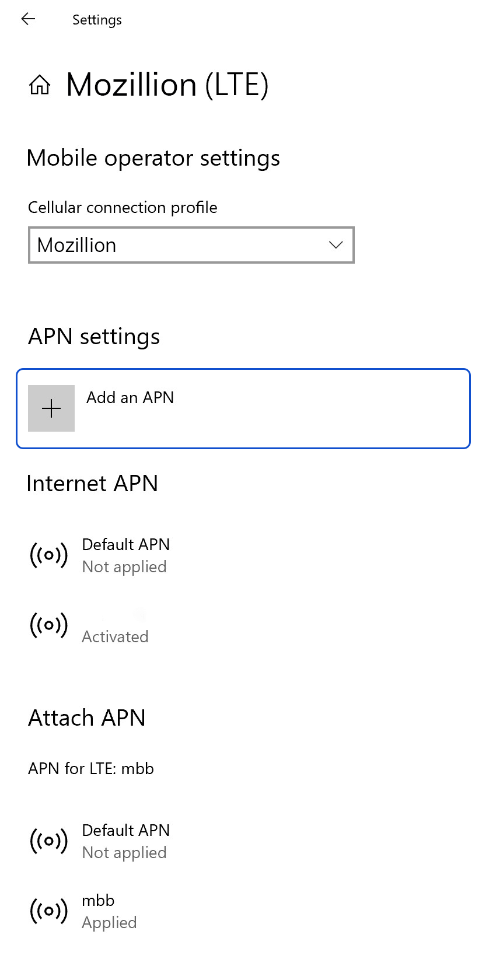Click the signal icon beside the mbb APN
503x980 pixels.
[49, 911]
